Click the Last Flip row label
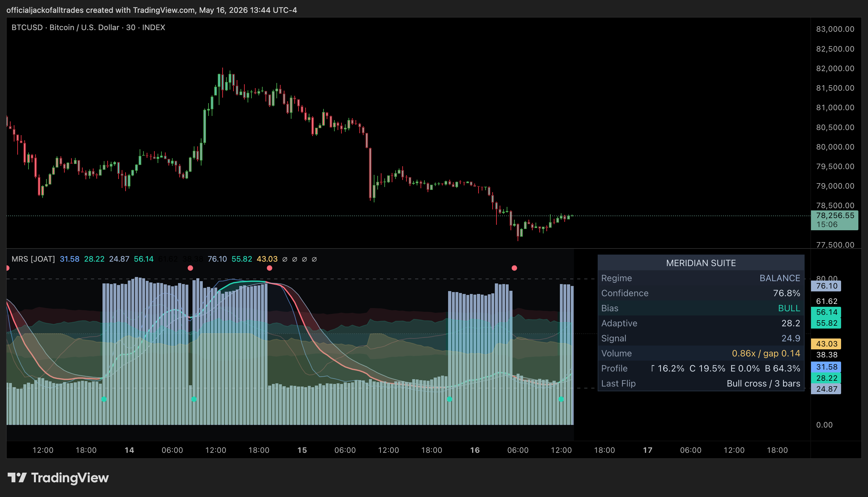 618,383
